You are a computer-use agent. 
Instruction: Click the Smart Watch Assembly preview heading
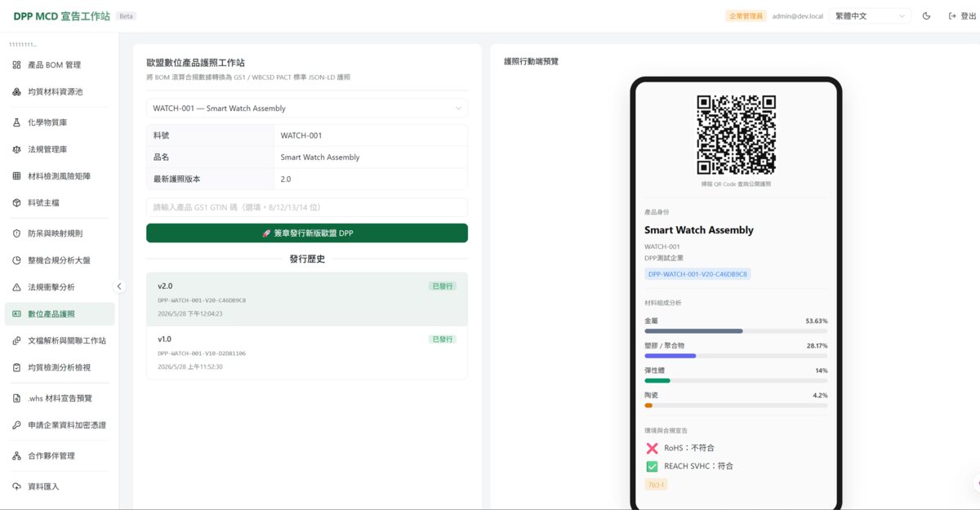pos(699,230)
